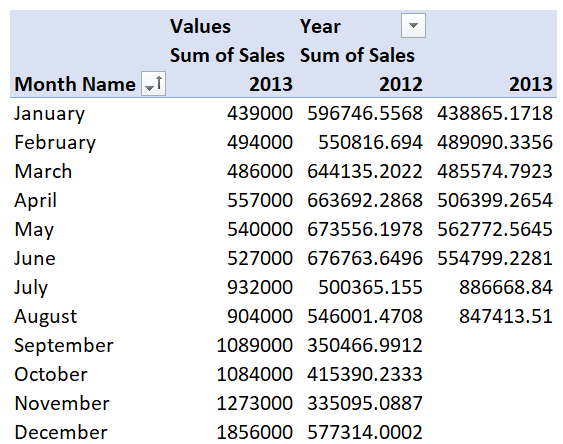The width and height of the screenshot is (563, 444).
Task: Click the cell 489090.3356
Action: pyautogui.click(x=495, y=143)
